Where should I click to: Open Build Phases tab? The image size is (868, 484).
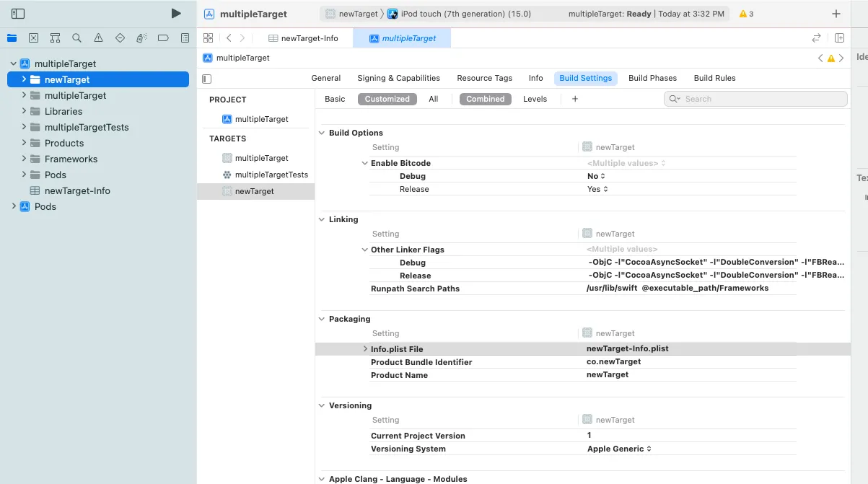click(652, 78)
